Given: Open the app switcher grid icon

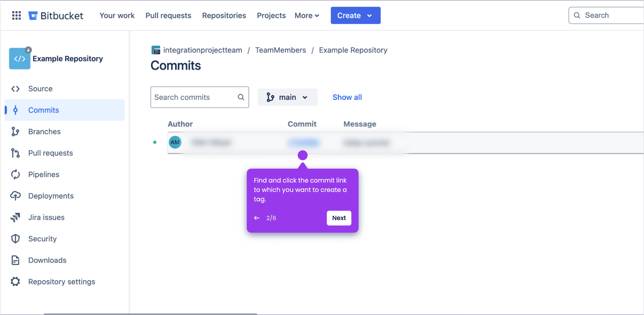Looking at the screenshot, I should click(x=17, y=15).
